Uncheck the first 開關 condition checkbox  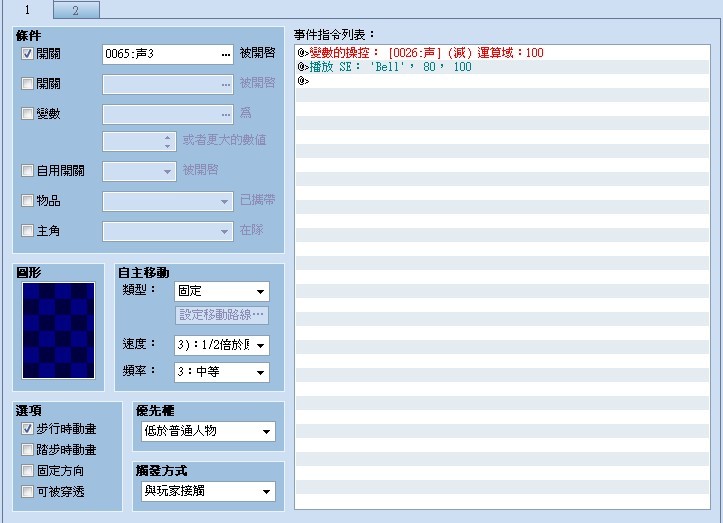[27, 54]
